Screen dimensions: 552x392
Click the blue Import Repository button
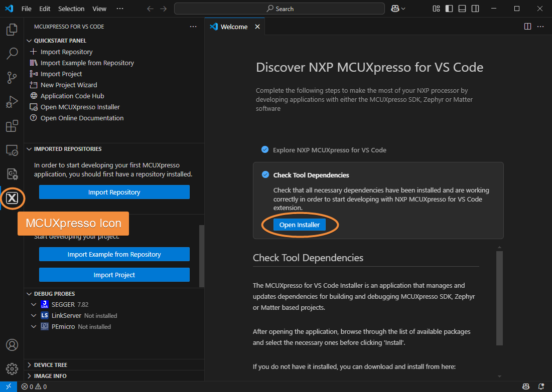(114, 192)
